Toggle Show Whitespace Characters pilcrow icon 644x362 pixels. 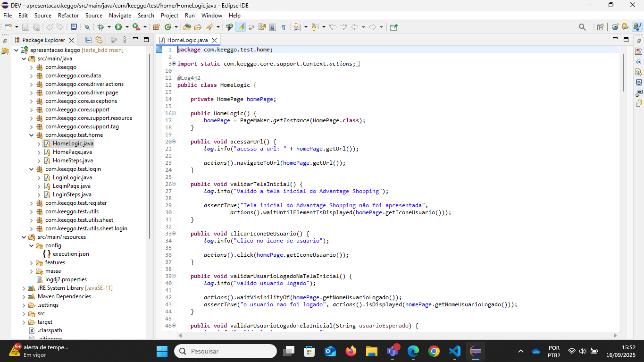point(284,27)
